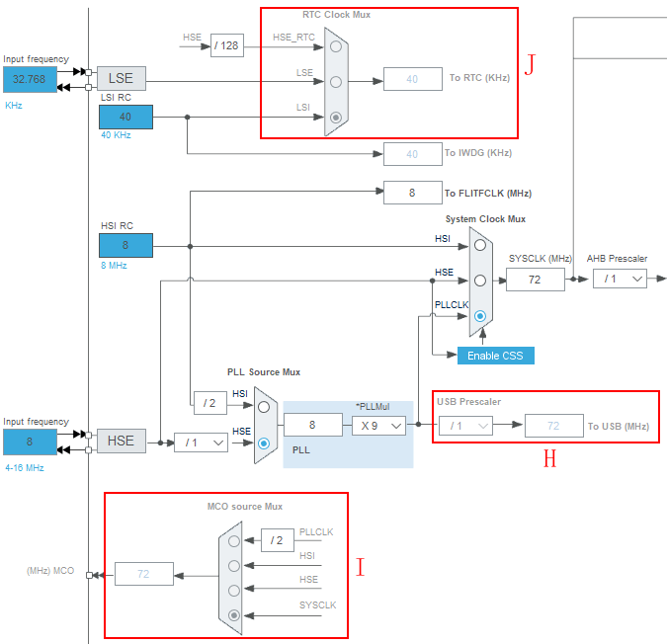Select HSE input on PLL Source Mux
Viewport: 667px width, 644px height.
(x=262, y=443)
